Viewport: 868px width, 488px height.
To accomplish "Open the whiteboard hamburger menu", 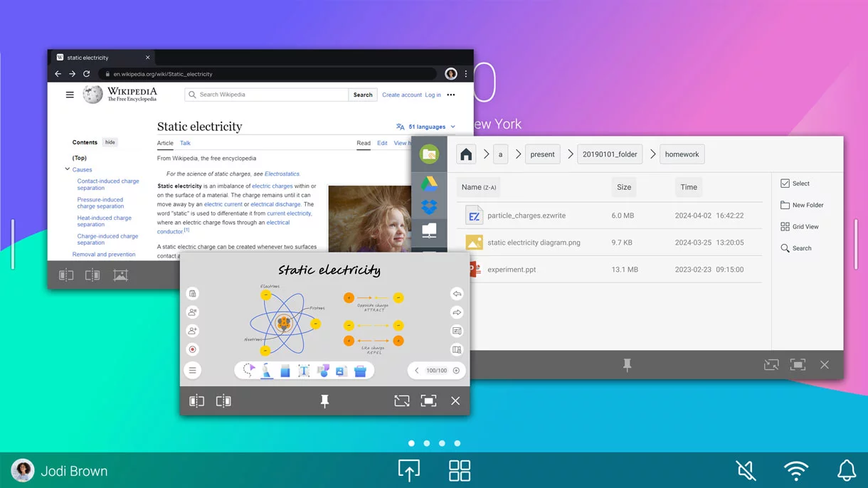I will (x=192, y=371).
